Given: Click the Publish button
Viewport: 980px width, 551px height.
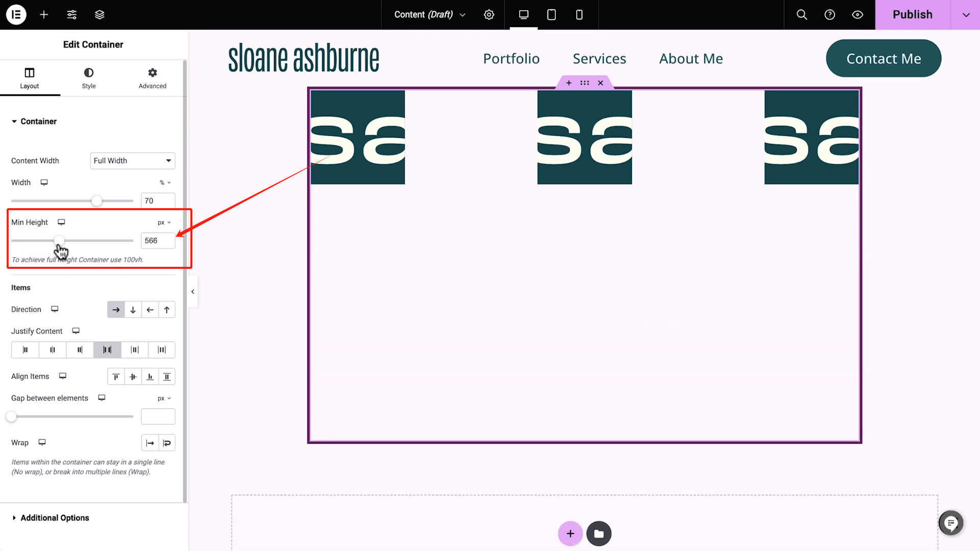Looking at the screenshot, I should coord(912,14).
